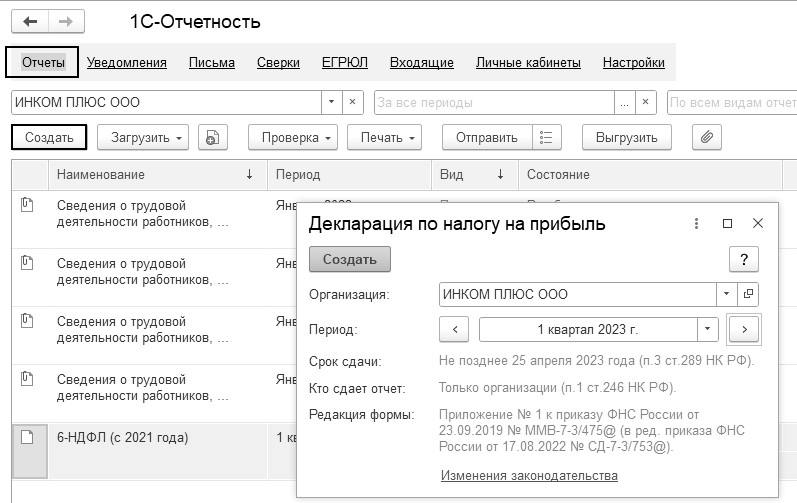Click the main toolbar Создать button
The width and height of the screenshot is (797, 503).
tap(49, 137)
